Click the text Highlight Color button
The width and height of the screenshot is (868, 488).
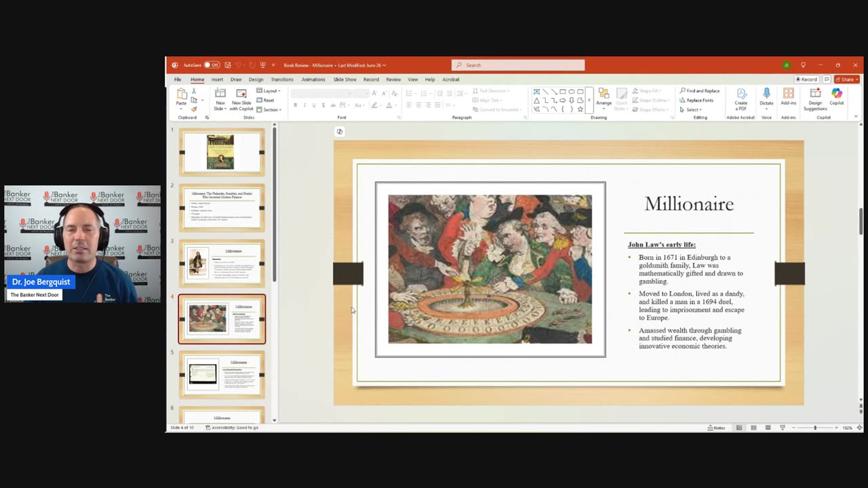374,105
